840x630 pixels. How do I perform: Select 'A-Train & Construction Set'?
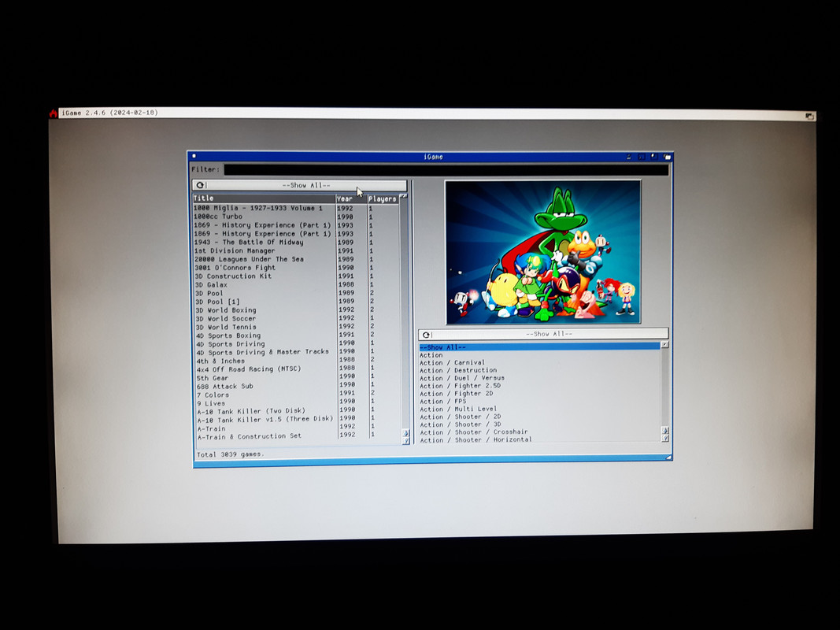[250, 436]
